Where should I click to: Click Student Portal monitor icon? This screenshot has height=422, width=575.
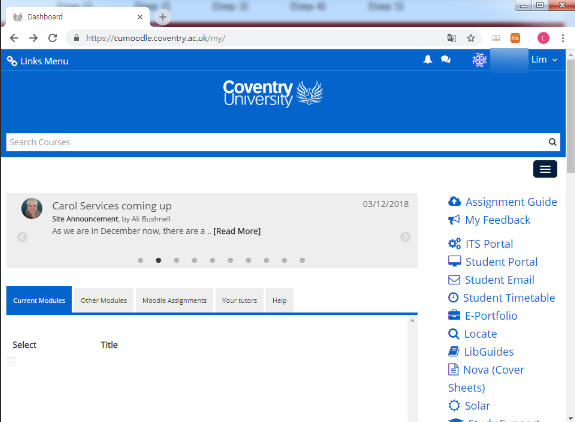454,261
